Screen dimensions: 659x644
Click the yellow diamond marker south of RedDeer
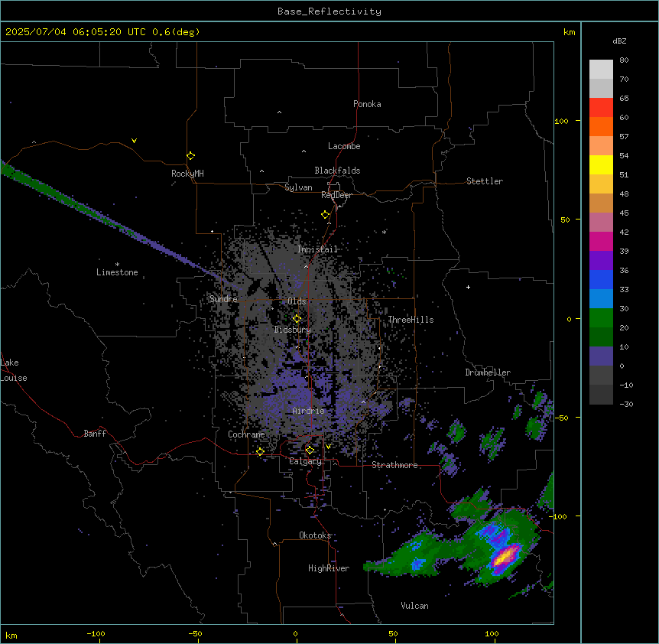[x=326, y=215]
